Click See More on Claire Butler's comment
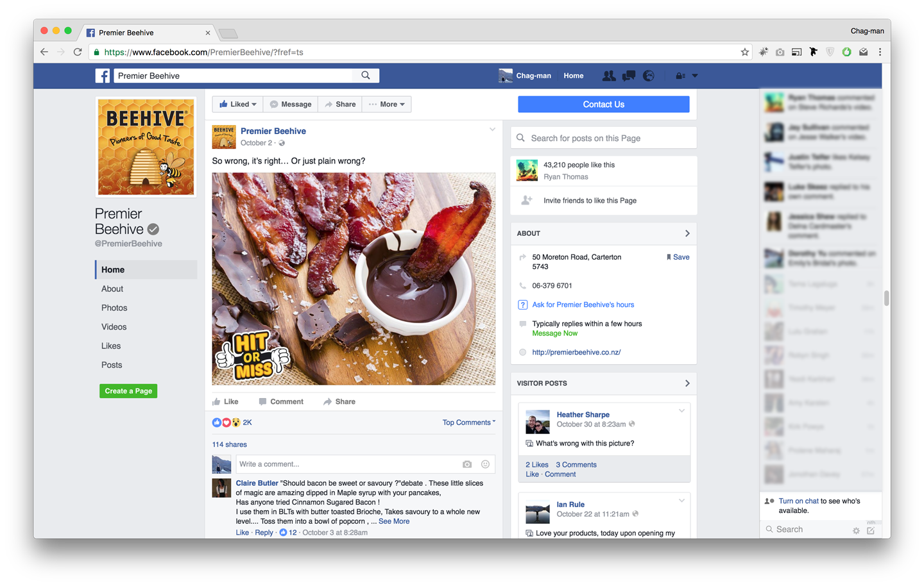This screenshot has height=586, width=924. [x=394, y=521]
